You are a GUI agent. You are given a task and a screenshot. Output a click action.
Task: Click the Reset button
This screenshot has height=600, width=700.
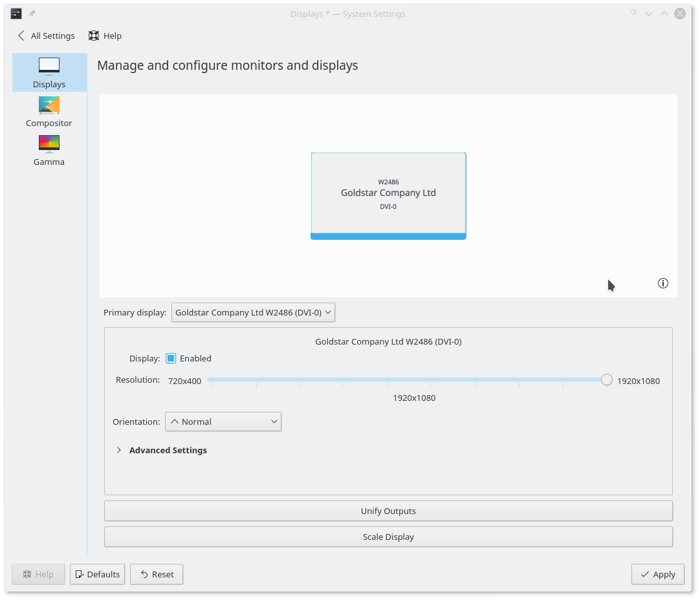[x=157, y=574]
